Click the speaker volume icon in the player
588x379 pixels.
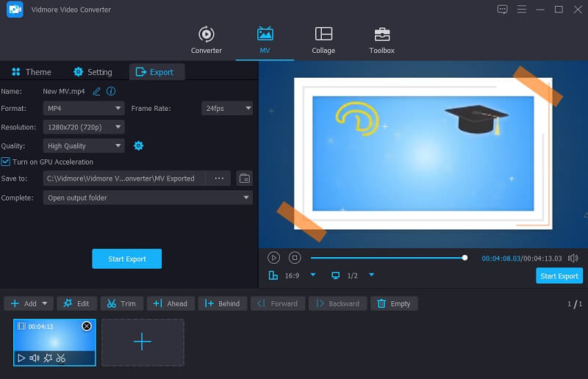(x=573, y=258)
